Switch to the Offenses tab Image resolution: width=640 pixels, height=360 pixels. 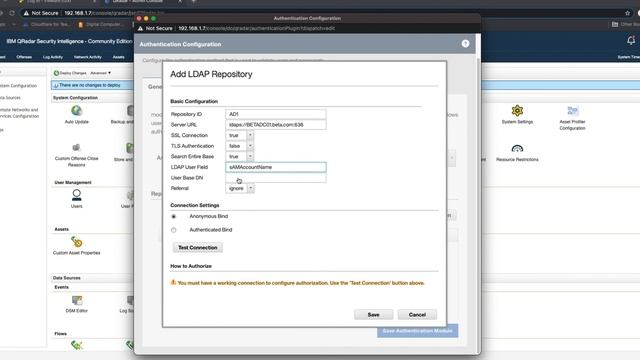[24, 57]
